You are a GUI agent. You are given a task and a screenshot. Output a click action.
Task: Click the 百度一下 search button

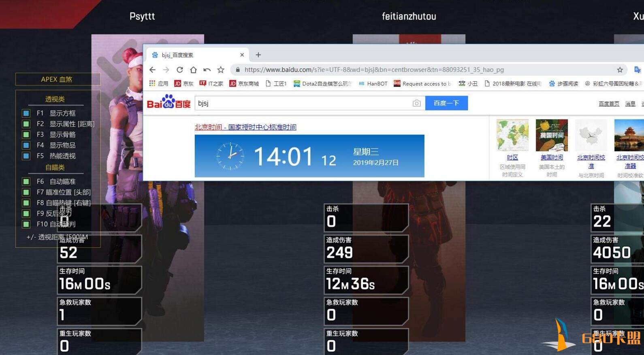coord(446,103)
